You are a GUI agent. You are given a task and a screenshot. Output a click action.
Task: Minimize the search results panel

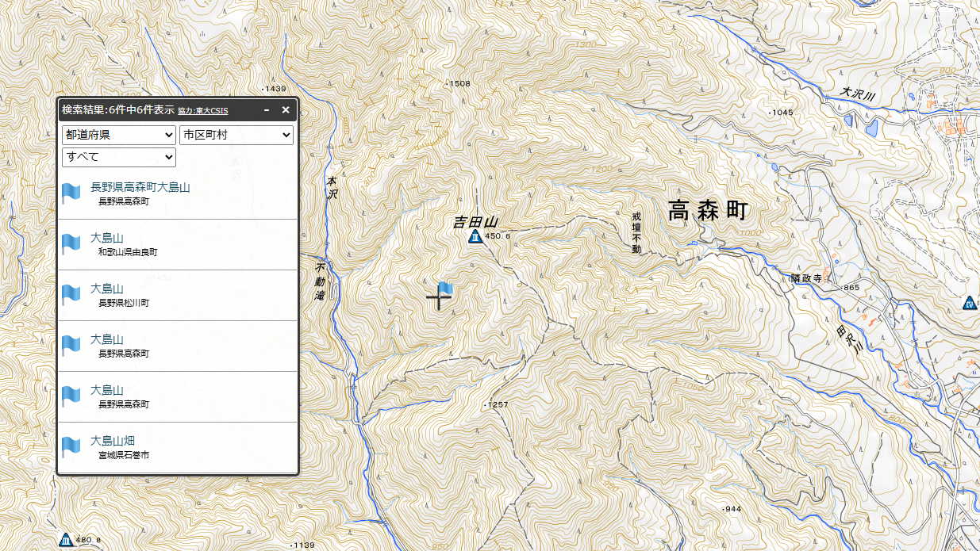click(267, 110)
